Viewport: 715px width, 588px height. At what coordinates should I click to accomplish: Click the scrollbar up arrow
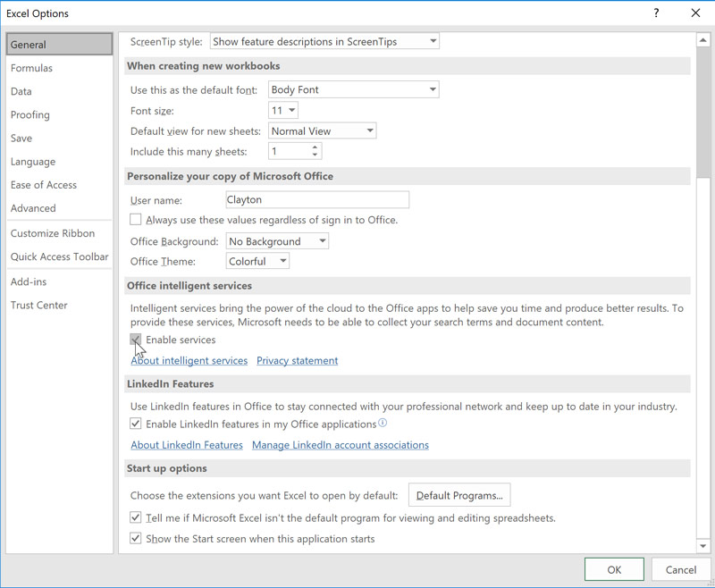coord(703,40)
